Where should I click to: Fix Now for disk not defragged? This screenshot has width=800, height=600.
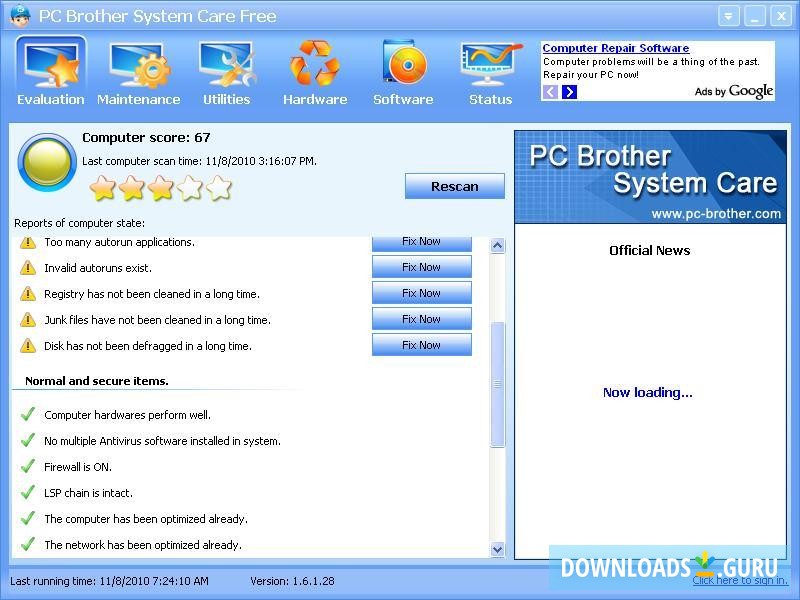click(421, 345)
